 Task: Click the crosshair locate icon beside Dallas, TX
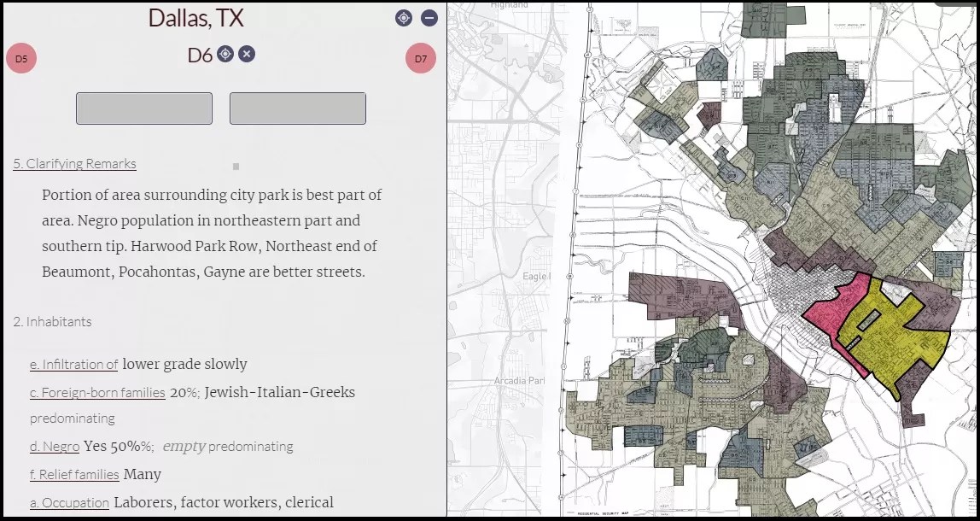click(403, 17)
